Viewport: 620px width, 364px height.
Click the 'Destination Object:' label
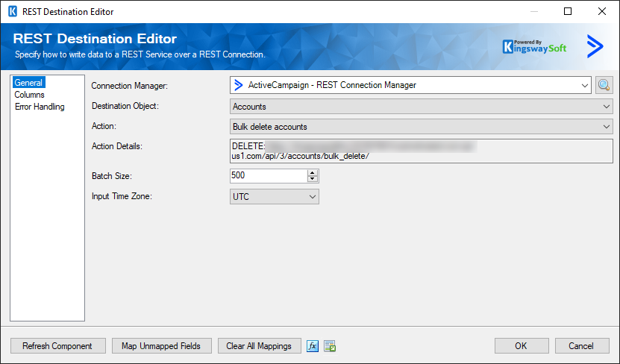click(x=125, y=106)
